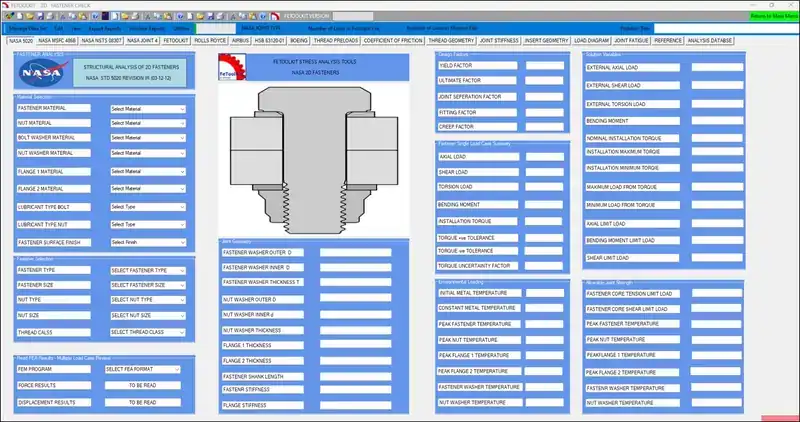Click the FLANGE 1 THICKNESS input field
800x422 pixels.
point(356,344)
